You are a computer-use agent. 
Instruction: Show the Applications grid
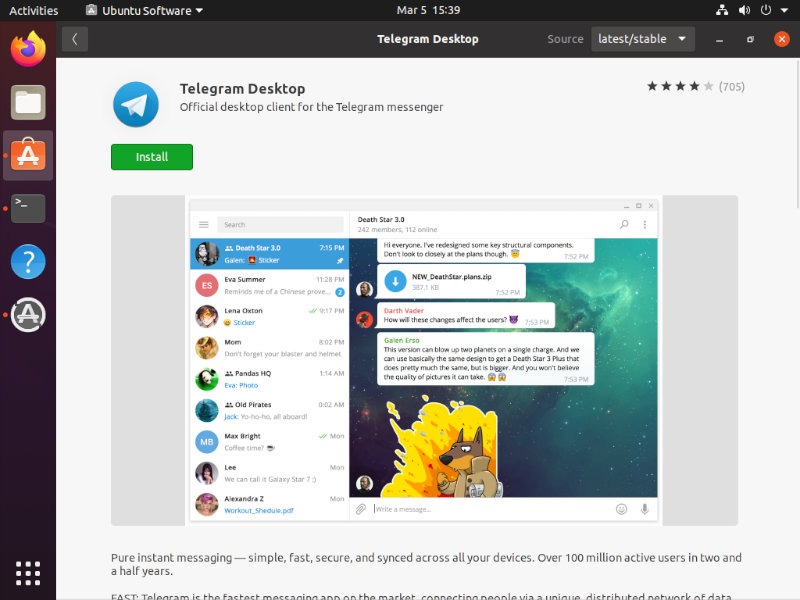point(26,572)
